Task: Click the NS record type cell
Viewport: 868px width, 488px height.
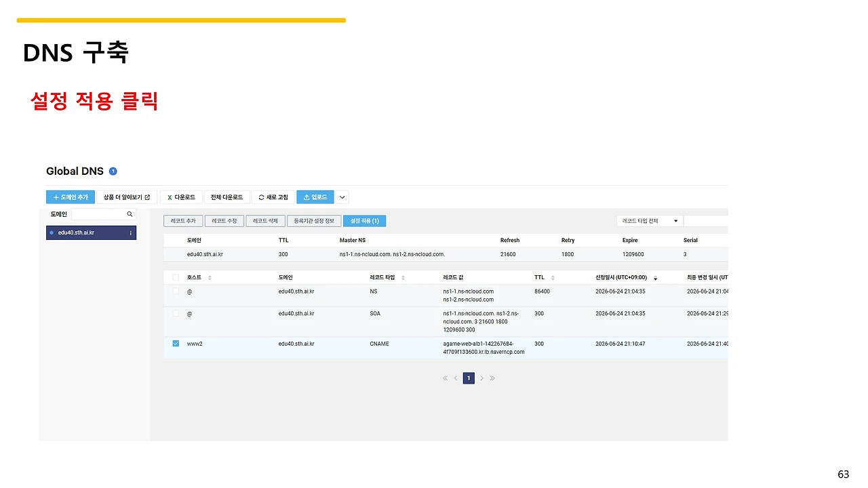Action: pyautogui.click(x=374, y=291)
